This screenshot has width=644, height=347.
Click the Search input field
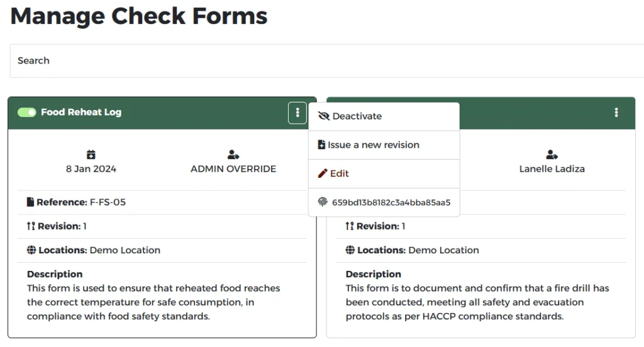[314, 61]
